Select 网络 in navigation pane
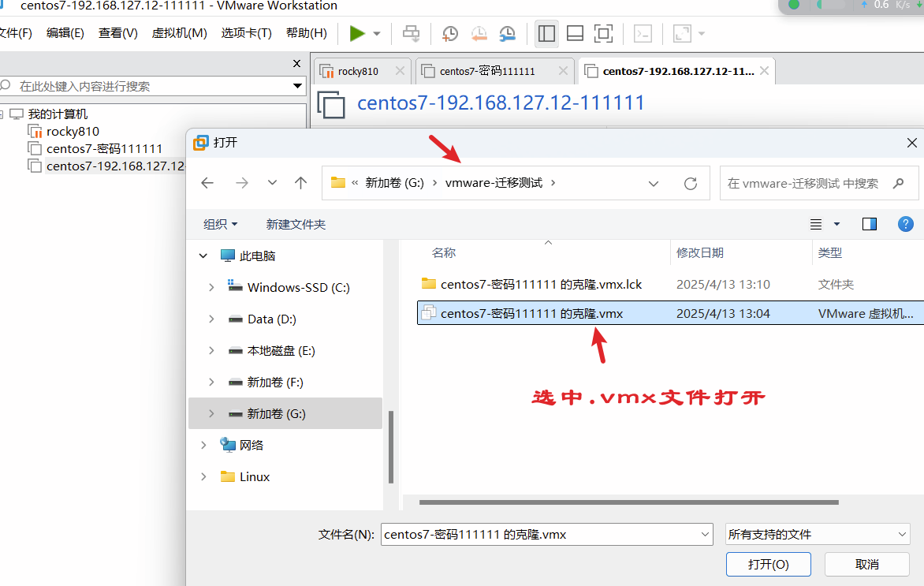This screenshot has width=924, height=586. pyautogui.click(x=251, y=445)
